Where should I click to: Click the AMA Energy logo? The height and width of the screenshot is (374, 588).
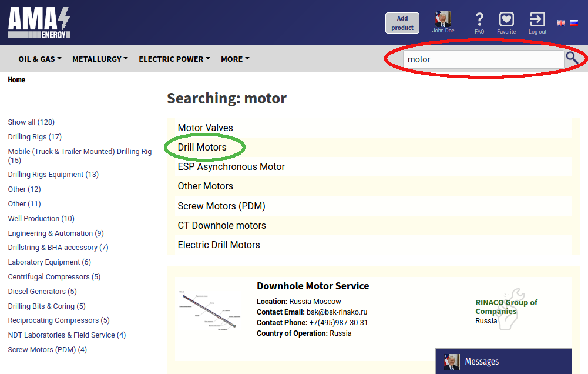coord(39,23)
